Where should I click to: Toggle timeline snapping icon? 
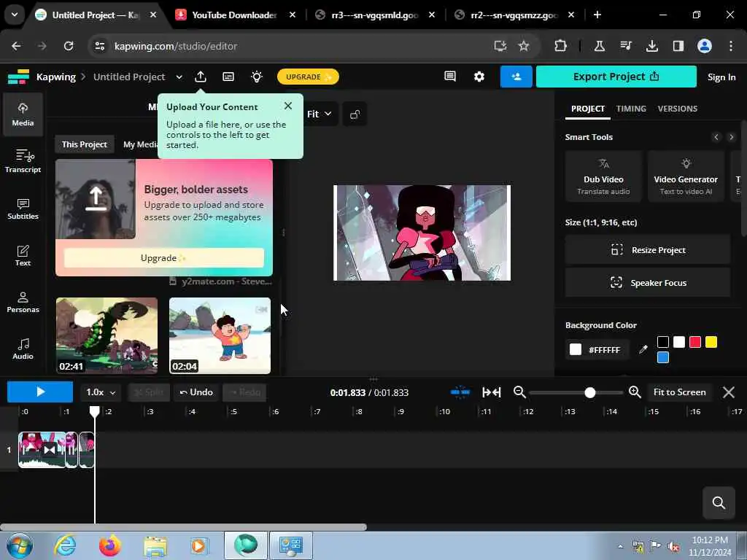coord(460,392)
